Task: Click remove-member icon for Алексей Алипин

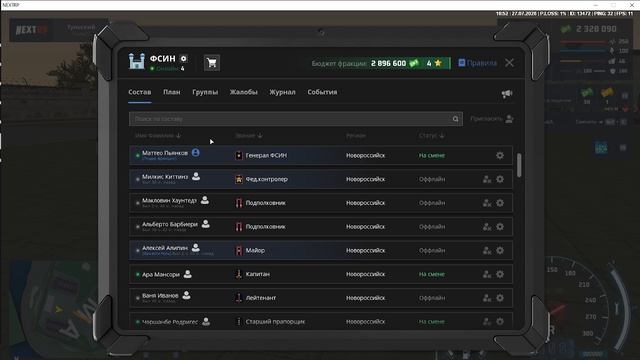Action: [x=487, y=250]
